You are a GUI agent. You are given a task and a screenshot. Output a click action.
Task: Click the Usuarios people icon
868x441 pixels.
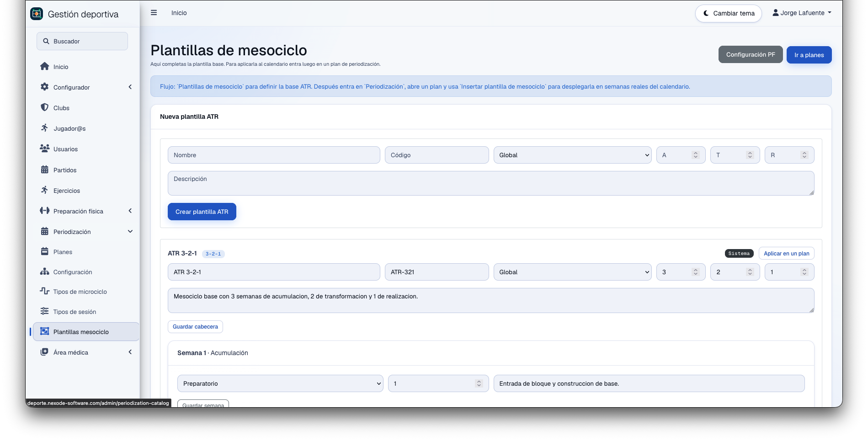point(44,149)
